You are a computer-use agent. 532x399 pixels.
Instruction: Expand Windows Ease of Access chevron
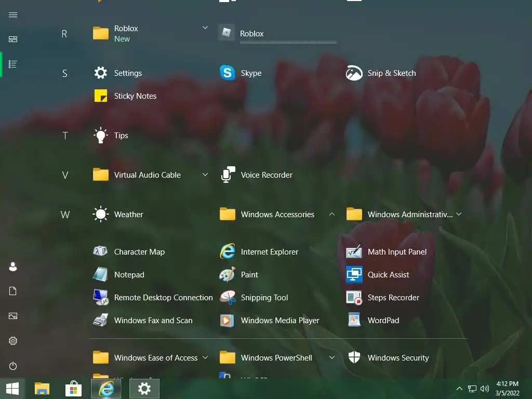pyautogui.click(x=205, y=357)
